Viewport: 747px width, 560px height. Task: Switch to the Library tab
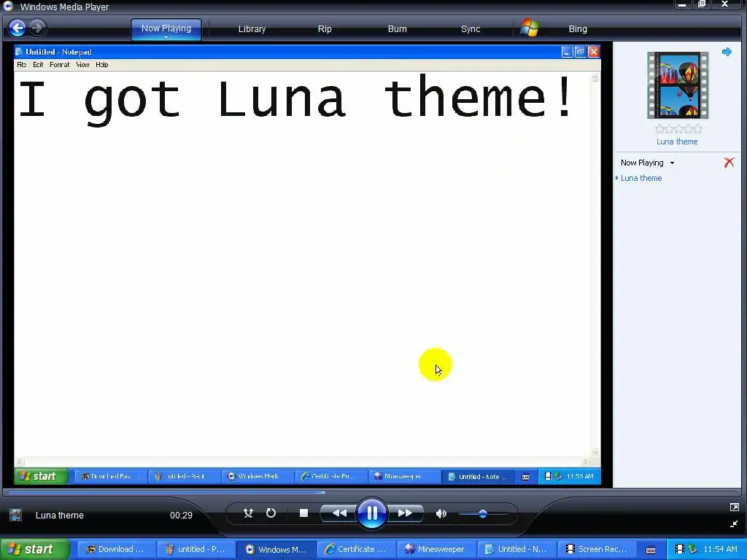pyautogui.click(x=252, y=29)
